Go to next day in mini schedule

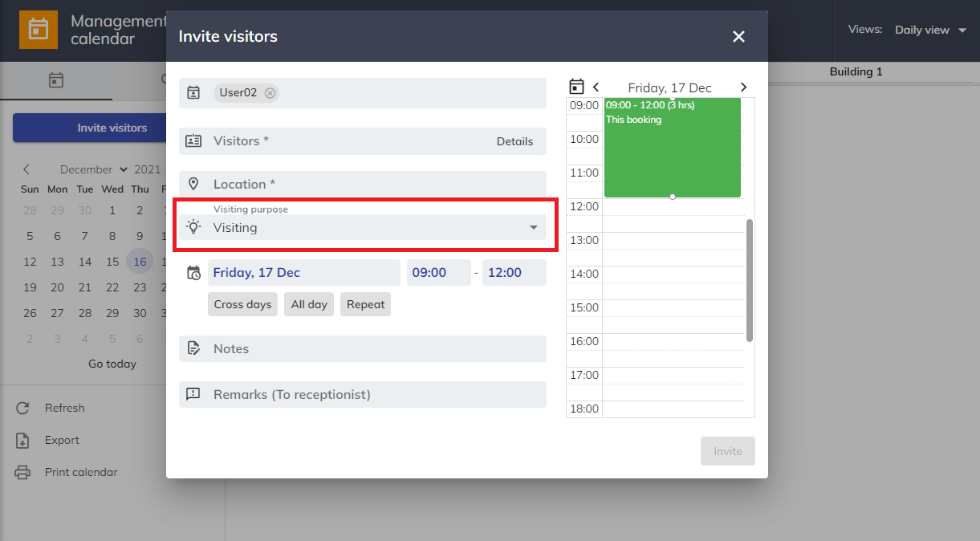[x=743, y=87]
